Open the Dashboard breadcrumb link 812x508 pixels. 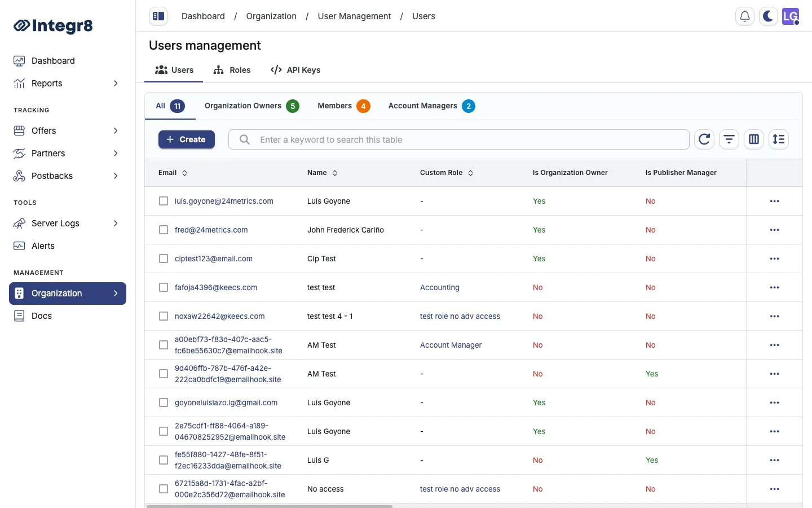203,16
